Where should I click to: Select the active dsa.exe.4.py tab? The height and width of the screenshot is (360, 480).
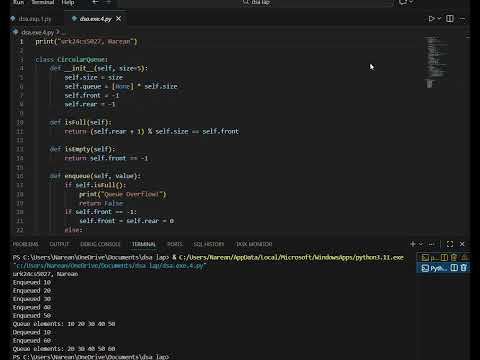(x=95, y=19)
